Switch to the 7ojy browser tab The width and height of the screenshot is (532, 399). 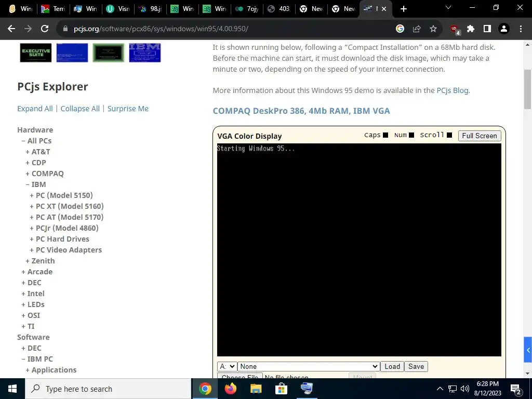[x=247, y=9]
